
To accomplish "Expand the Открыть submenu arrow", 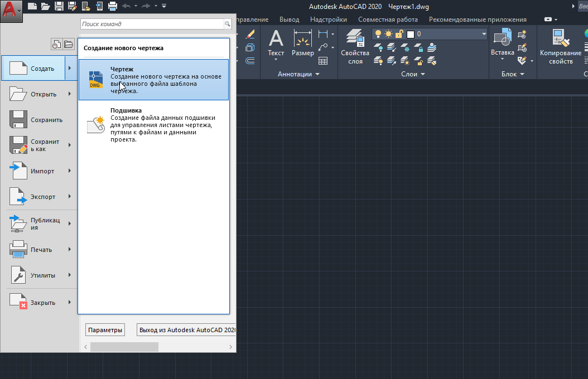I will click(70, 94).
